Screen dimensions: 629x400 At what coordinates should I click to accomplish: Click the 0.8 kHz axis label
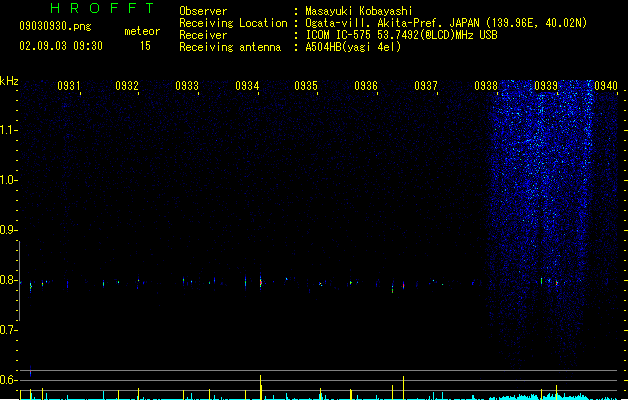[8, 280]
